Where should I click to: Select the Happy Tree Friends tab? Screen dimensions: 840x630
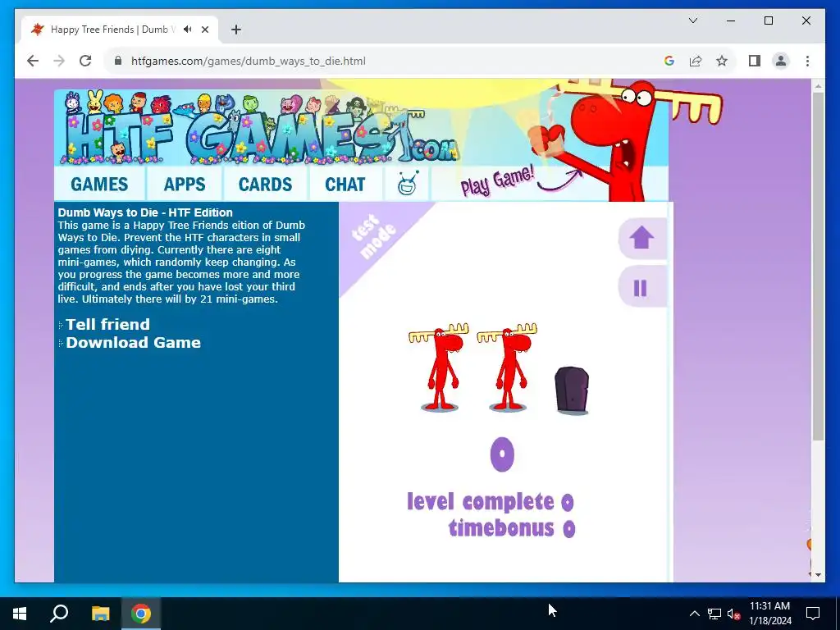click(x=120, y=30)
